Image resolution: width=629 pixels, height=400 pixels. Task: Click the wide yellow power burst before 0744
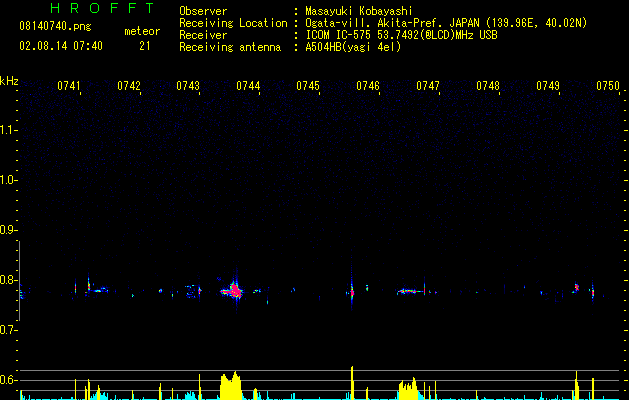click(x=231, y=386)
